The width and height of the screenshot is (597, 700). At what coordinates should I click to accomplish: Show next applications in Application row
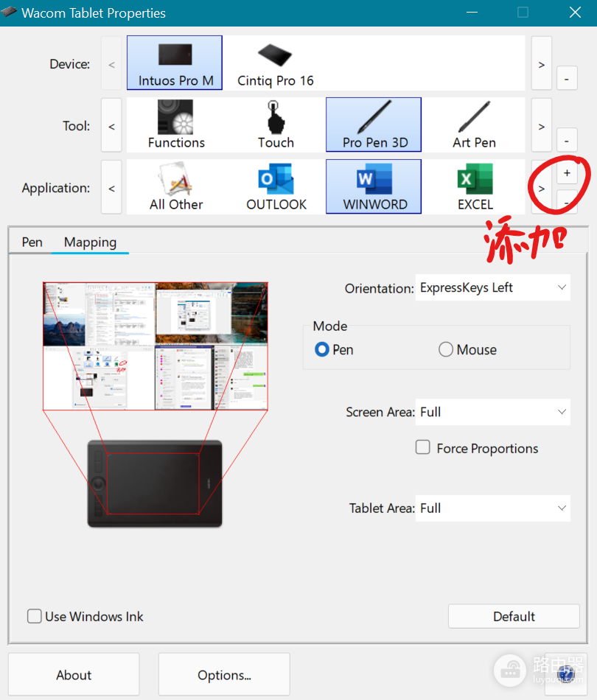(x=541, y=187)
